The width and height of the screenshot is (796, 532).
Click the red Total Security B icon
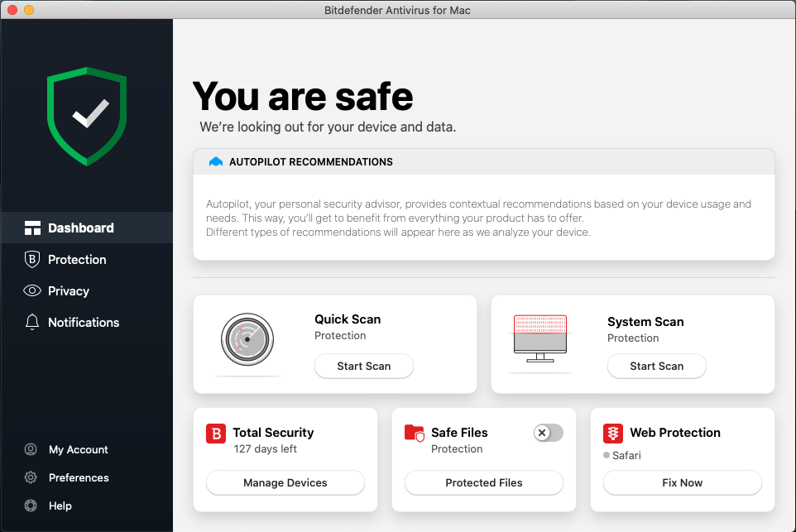pos(215,433)
